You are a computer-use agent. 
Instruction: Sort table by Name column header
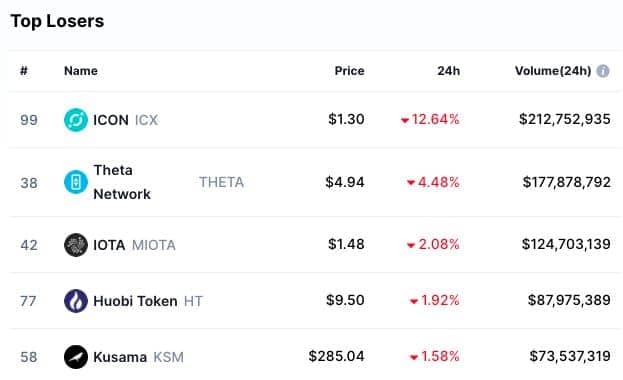pos(81,71)
